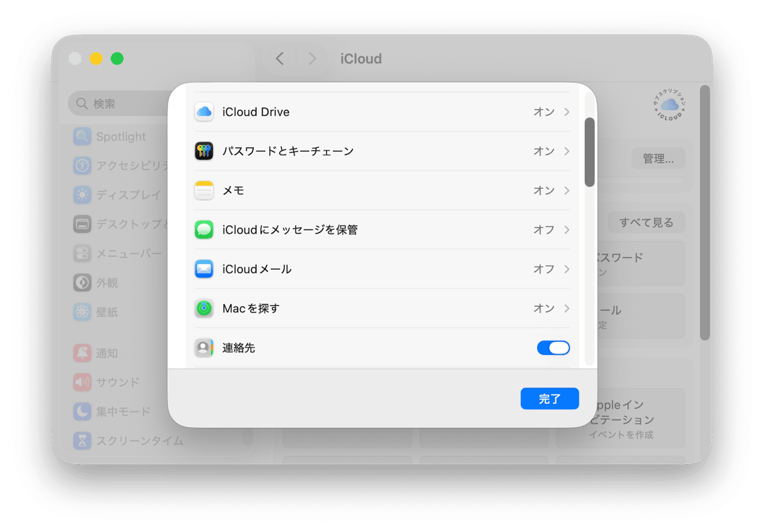Screen dimensions: 764x532
Task: Click the 連絡先 row label
Action: [x=239, y=347]
